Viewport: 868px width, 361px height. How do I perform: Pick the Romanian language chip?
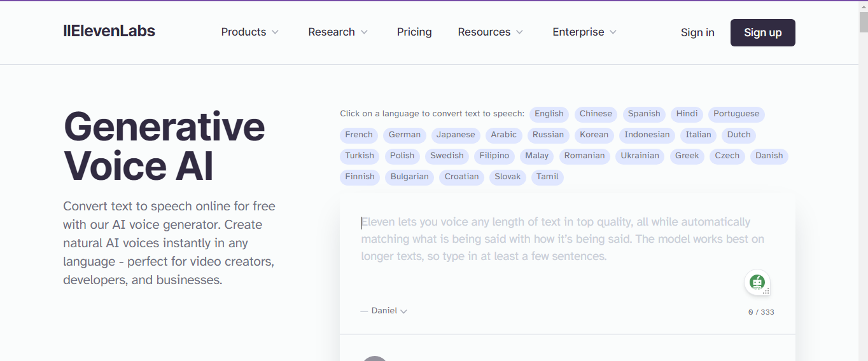pyautogui.click(x=585, y=156)
